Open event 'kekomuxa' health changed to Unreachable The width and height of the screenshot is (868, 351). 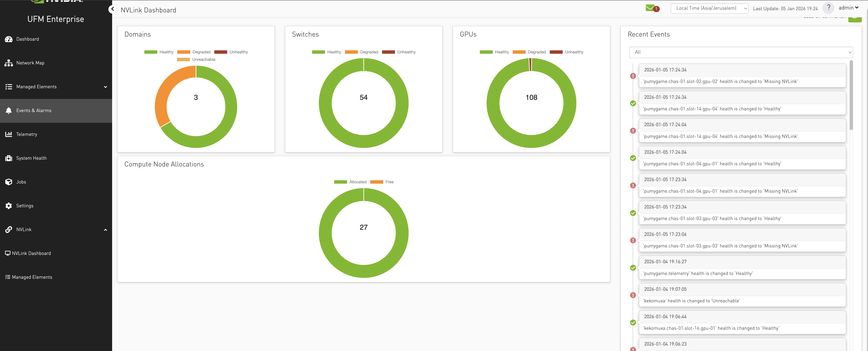pyautogui.click(x=742, y=295)
